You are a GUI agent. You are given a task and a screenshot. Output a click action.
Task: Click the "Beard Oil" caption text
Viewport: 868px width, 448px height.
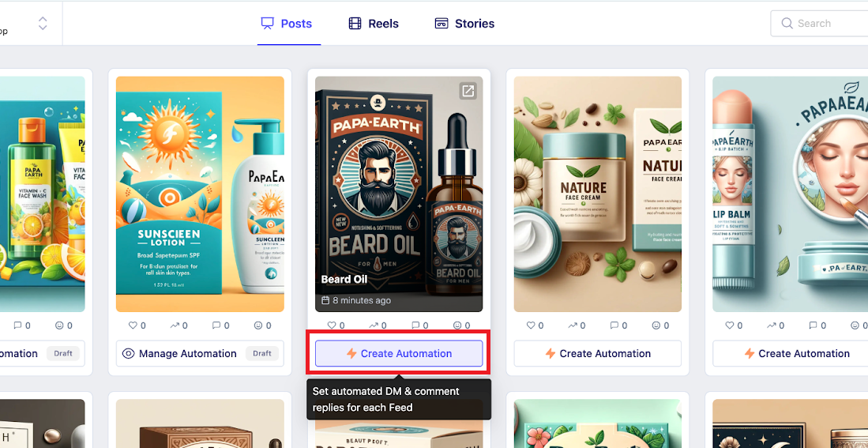(344, 279)
